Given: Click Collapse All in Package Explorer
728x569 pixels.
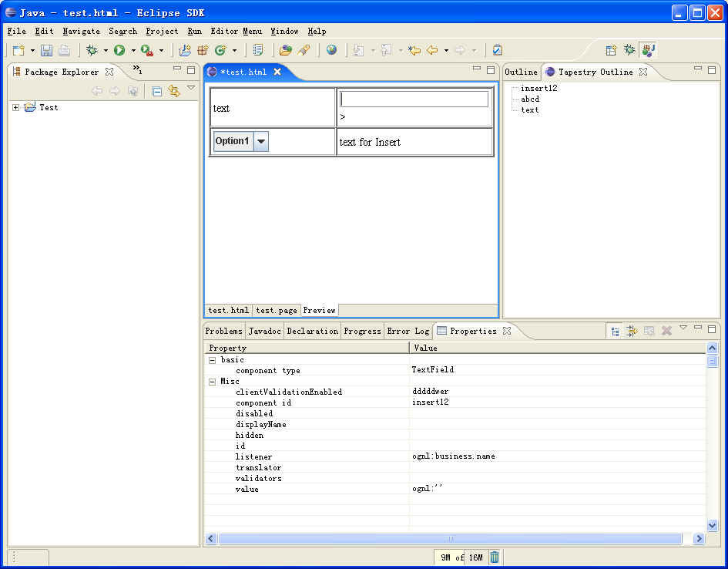Looking at the screenshot, I should point(157,92).
